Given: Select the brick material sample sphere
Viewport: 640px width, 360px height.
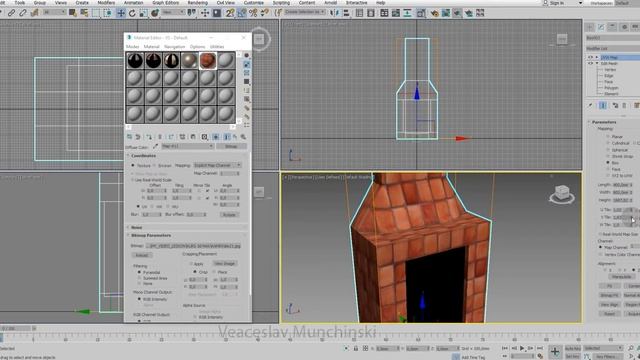Looking at the screenshot, I should (207, 60).
